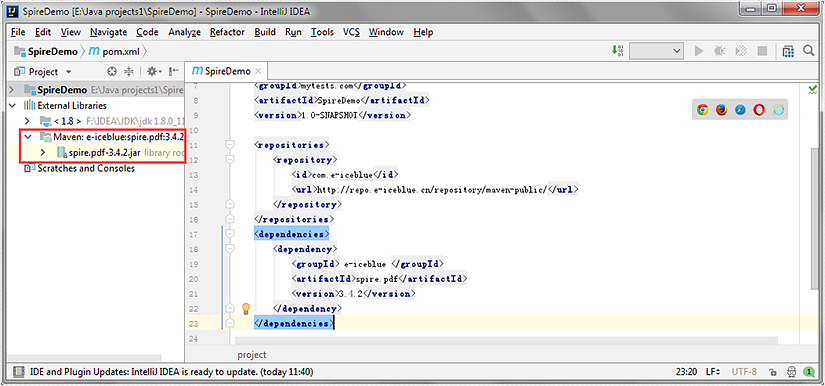This screenshot has height=386, width=825.
Task: Click the tool windows icon in status bar
Action: 18,372
